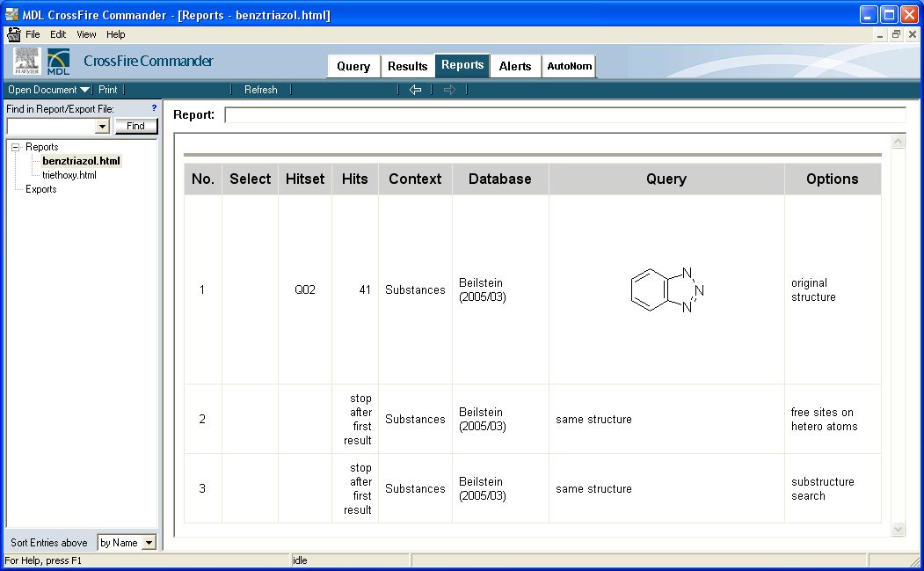
Task: Collapse the Reports tree node
Action: point(15,148)
